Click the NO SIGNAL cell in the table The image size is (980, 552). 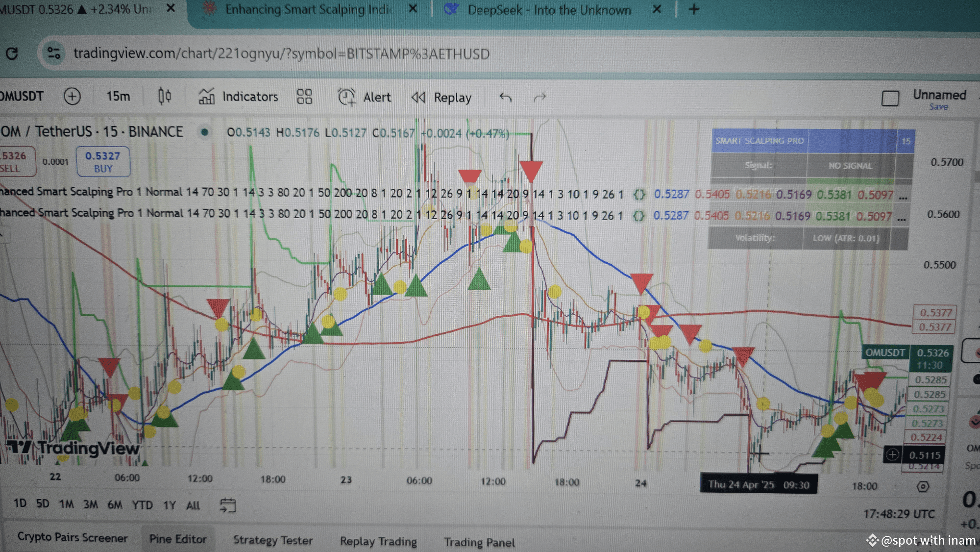[x=850, y=166]
